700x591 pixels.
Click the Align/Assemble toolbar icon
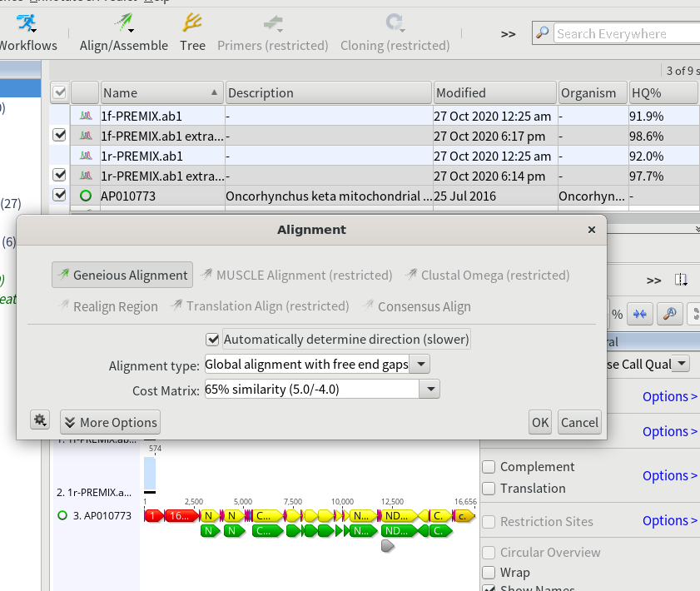124,22
